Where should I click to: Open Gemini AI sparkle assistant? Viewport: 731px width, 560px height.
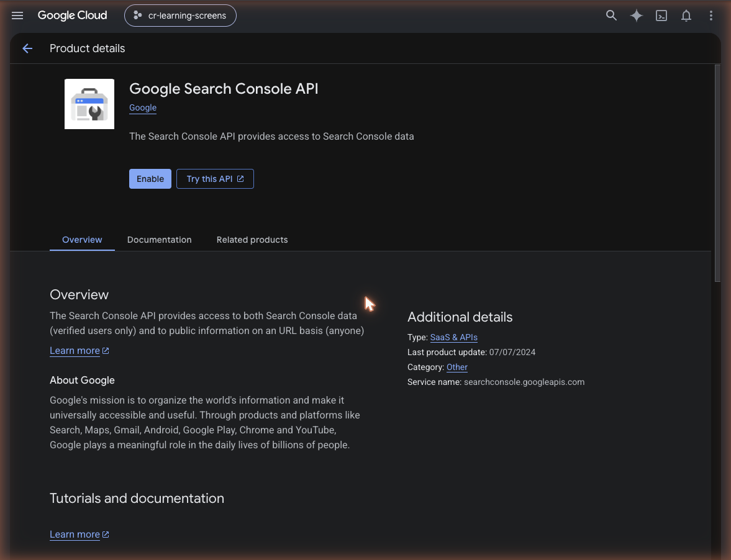tap(637, 16)
